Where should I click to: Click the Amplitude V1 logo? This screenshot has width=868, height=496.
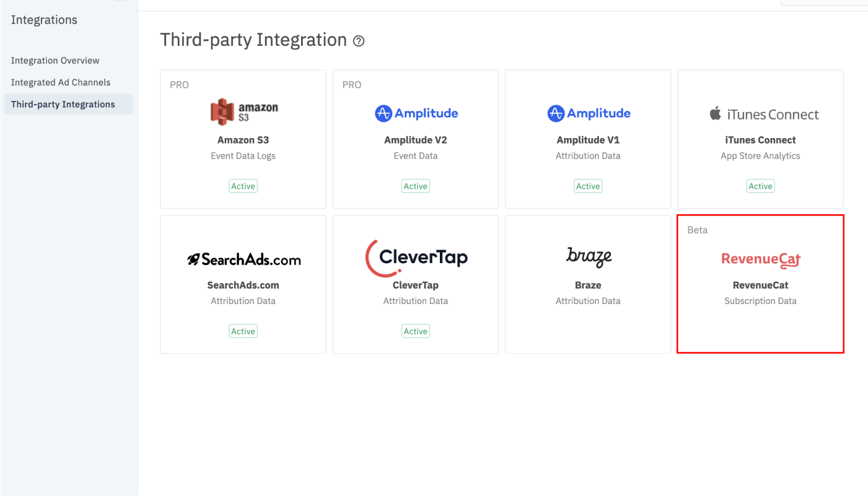589,113
